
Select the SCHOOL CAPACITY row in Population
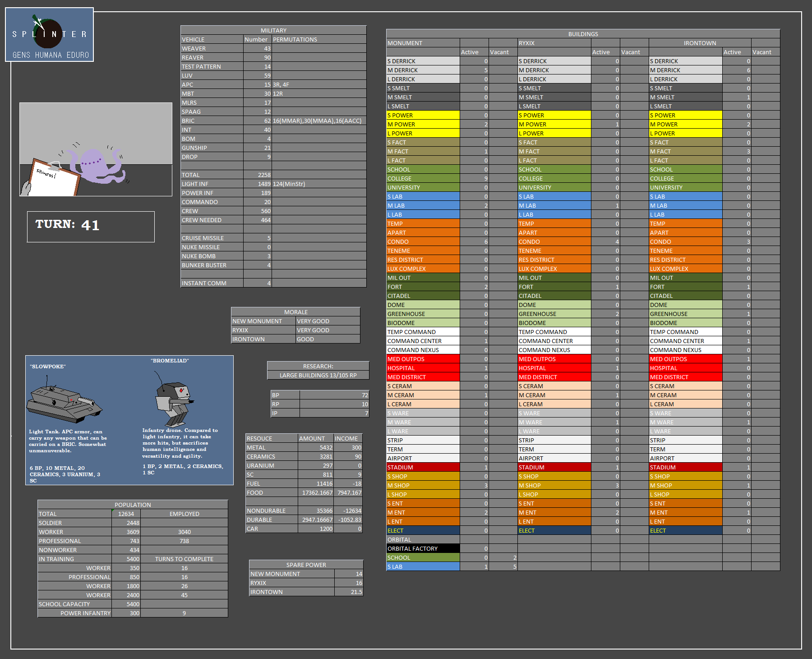coord(74,604)
